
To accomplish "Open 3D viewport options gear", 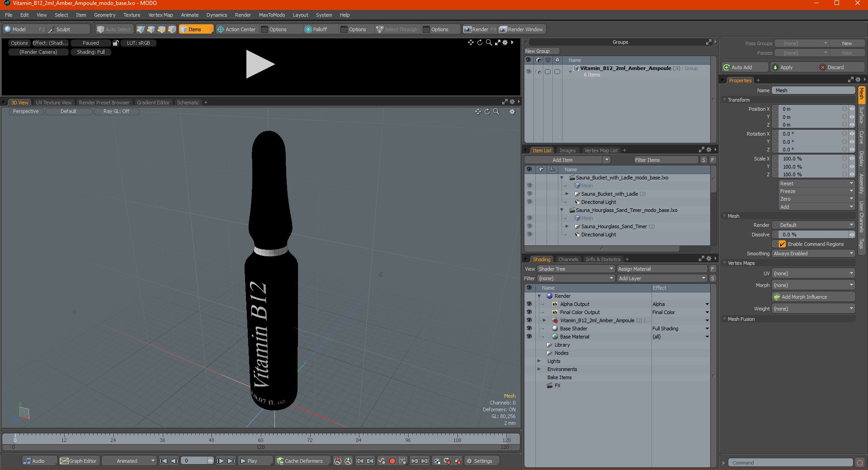I will click(512, 112).
